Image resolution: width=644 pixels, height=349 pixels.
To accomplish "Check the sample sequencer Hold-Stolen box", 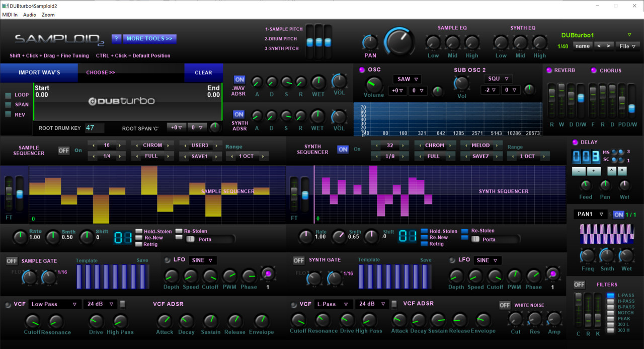I will [x=139, y=231].
